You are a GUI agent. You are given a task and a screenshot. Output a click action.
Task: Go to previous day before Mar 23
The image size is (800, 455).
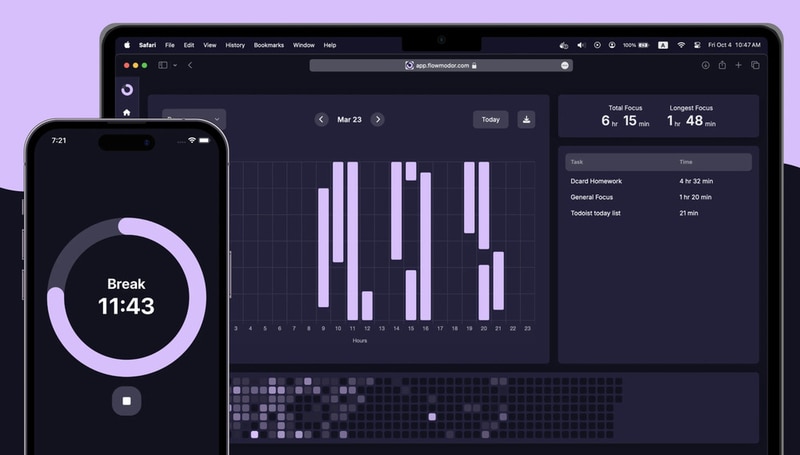(321, 119)
